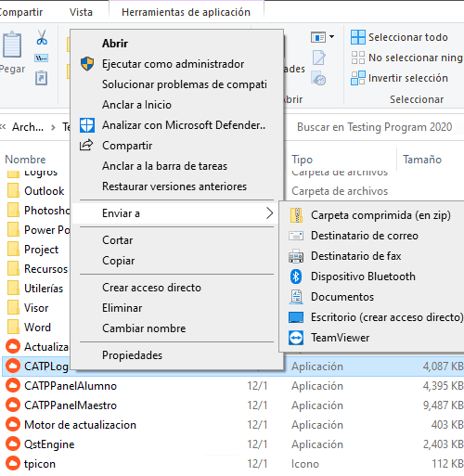Sort by the Tamaño column header
The height and width of the screenshot is (476, 464).
click(422, 160)
